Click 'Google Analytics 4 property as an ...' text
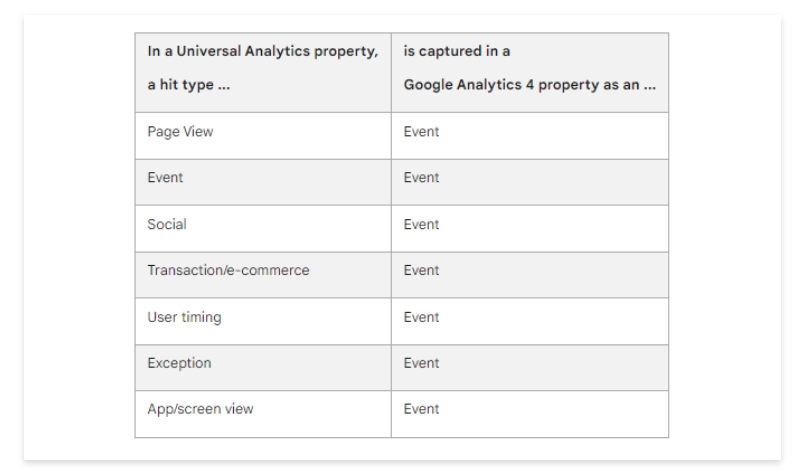The width and height of the screenshot is (800, 475). [x=530, y=85]
